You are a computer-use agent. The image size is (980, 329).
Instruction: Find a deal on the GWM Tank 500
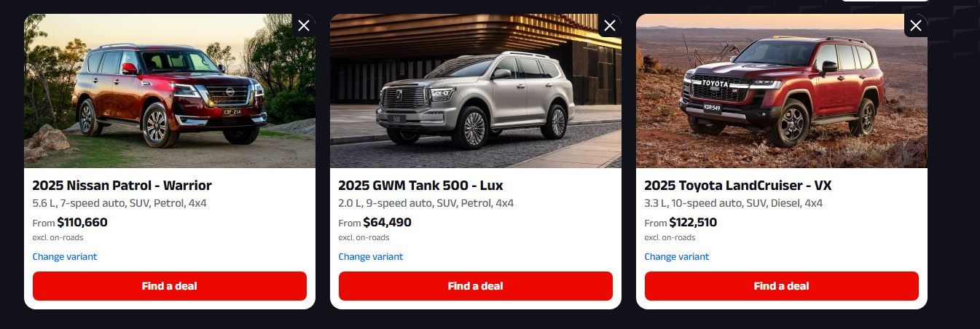coord(476,286)
